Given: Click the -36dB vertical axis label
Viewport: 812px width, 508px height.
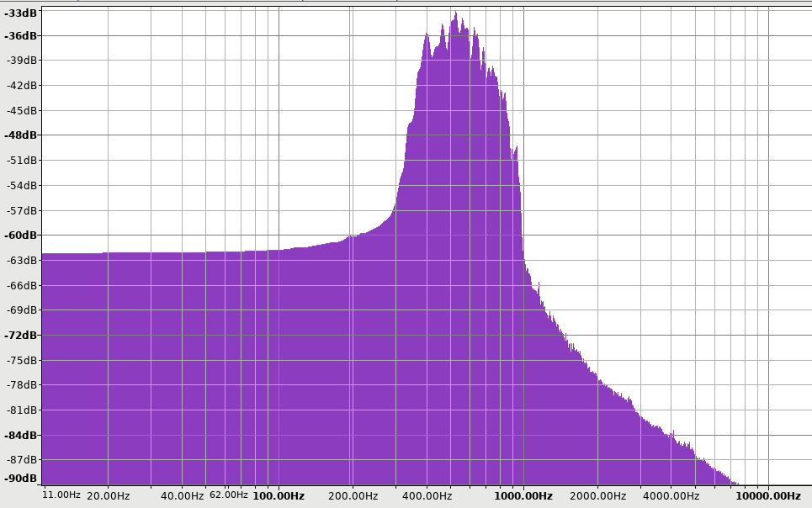Looking at the screenshot, I should point(20,35).
